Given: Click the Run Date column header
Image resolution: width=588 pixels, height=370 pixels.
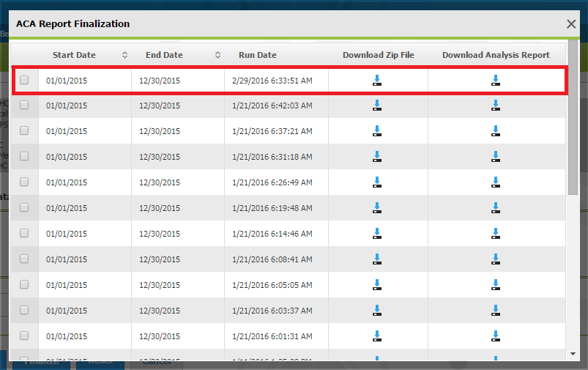Looking at the screenshot, I should 257,55.
